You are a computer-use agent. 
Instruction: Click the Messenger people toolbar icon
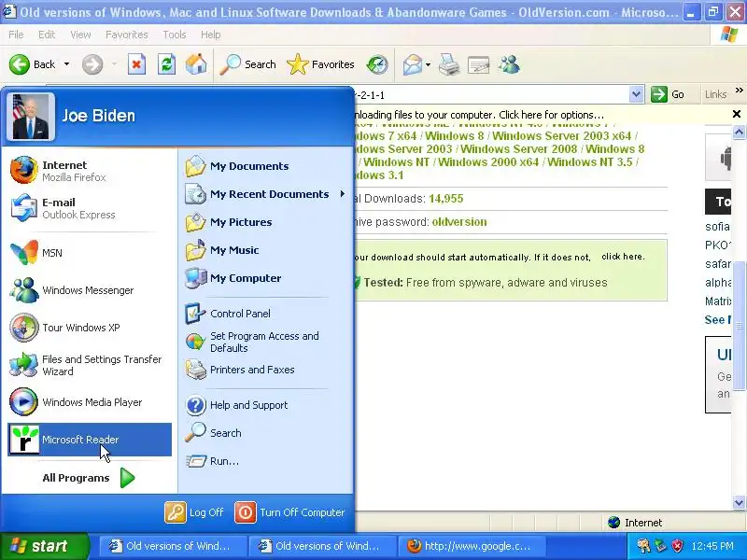pyautogui.click(x=510, y=64)
